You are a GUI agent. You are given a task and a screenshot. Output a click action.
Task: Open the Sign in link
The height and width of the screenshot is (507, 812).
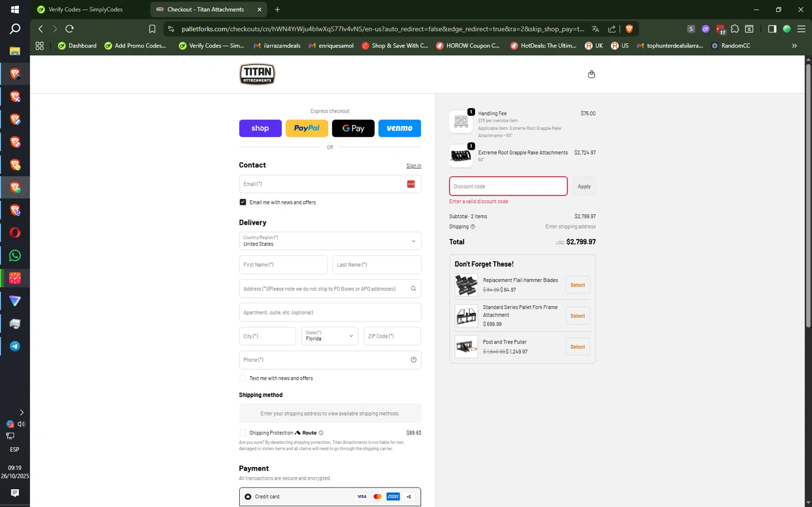click(x=414, y=166)
